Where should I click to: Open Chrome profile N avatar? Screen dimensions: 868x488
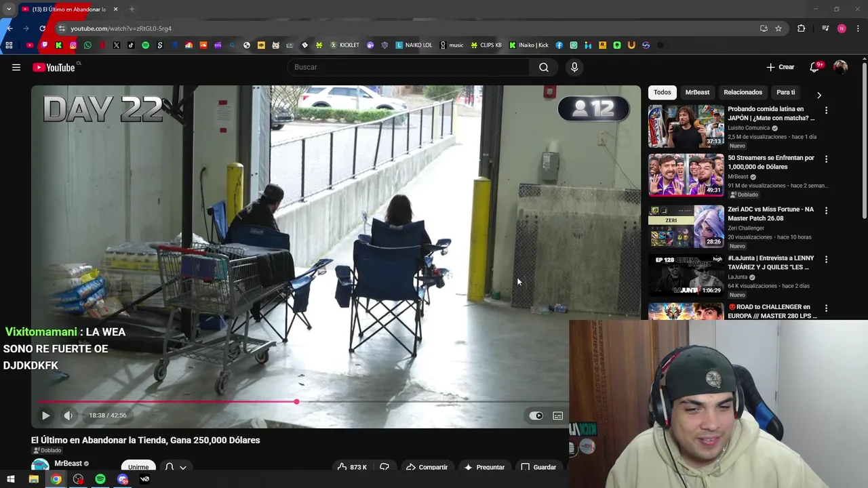coord(842,28)
